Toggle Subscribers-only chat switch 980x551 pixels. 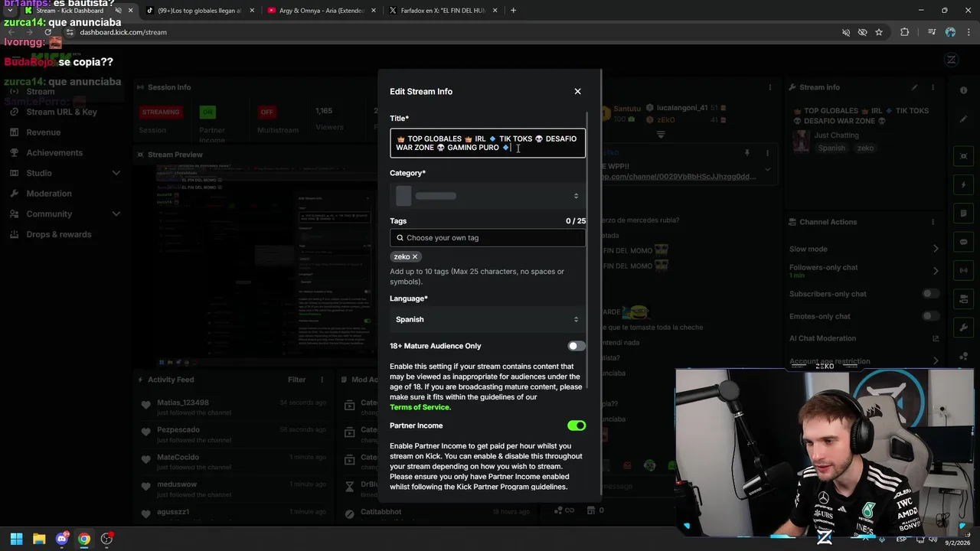click(930, 294)
